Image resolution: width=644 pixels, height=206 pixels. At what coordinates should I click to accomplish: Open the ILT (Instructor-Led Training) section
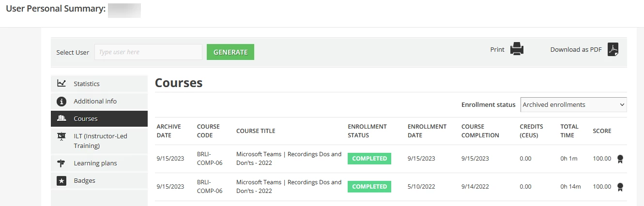click(100, 141)
